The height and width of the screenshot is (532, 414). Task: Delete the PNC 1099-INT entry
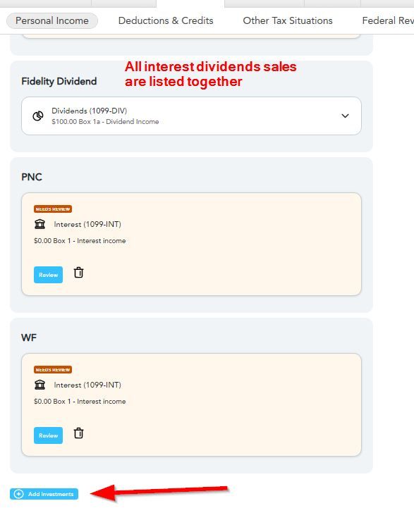78,273
